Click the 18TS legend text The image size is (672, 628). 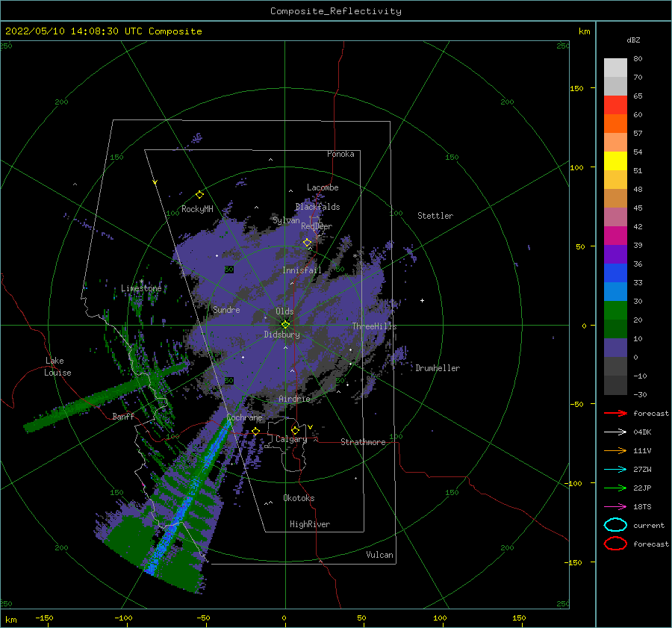click(x=642, y=507)
